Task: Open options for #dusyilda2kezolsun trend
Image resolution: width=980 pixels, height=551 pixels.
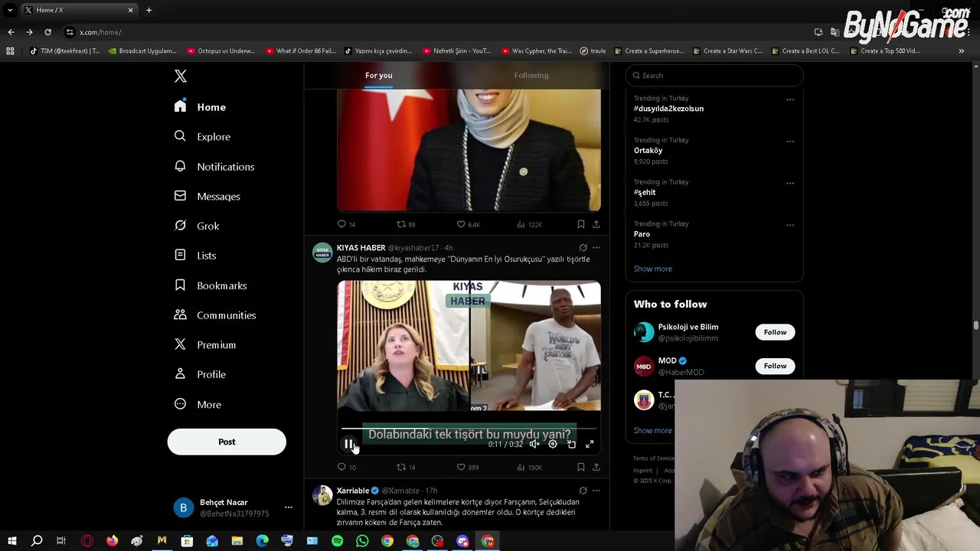Action: tap(790, 99)
